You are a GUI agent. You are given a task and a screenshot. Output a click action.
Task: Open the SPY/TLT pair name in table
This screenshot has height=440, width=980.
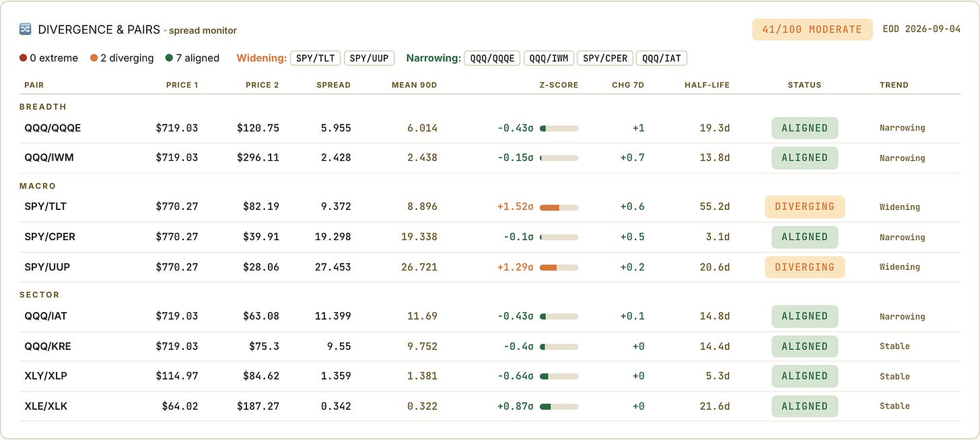tap(46, 207)
